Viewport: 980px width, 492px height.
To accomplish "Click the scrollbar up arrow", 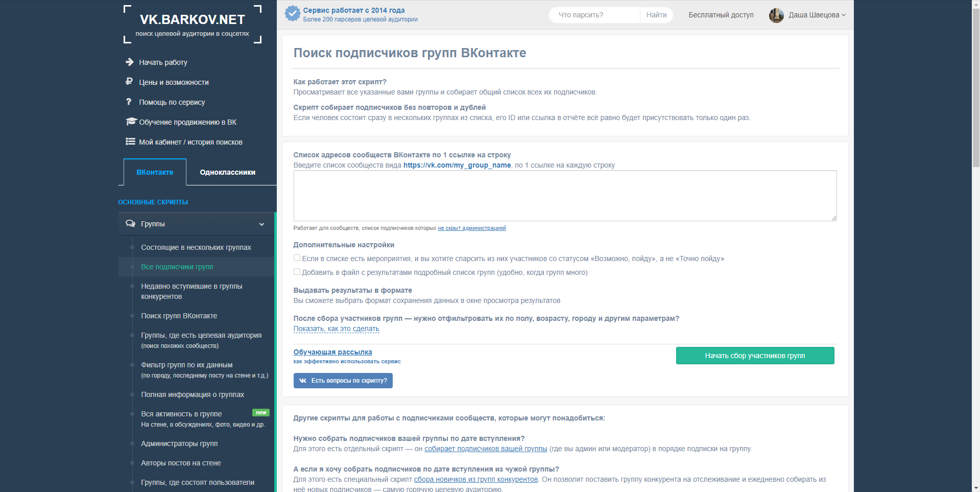I will [x=976, y=3].
